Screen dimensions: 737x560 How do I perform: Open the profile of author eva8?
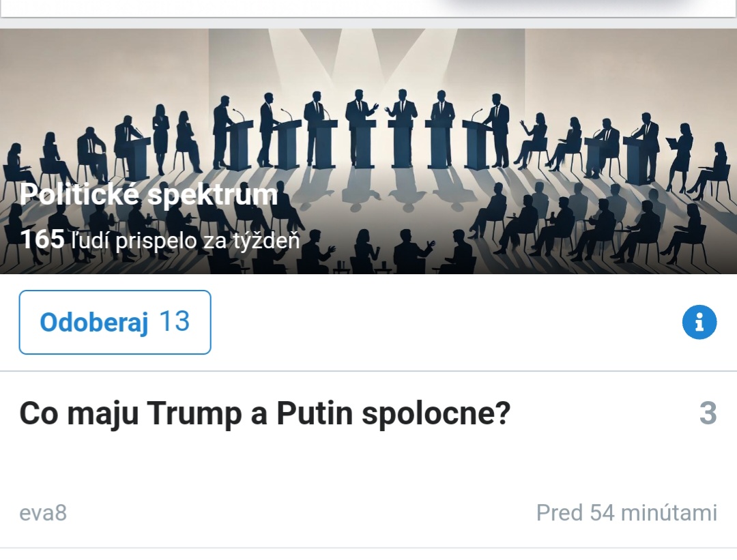(x=43, y=513)
